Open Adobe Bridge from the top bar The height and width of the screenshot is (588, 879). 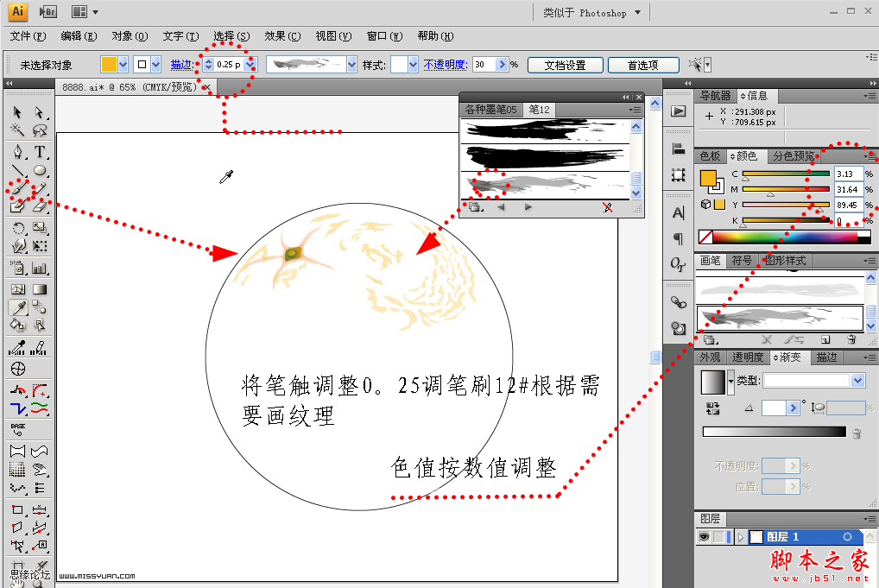point(48,12)
